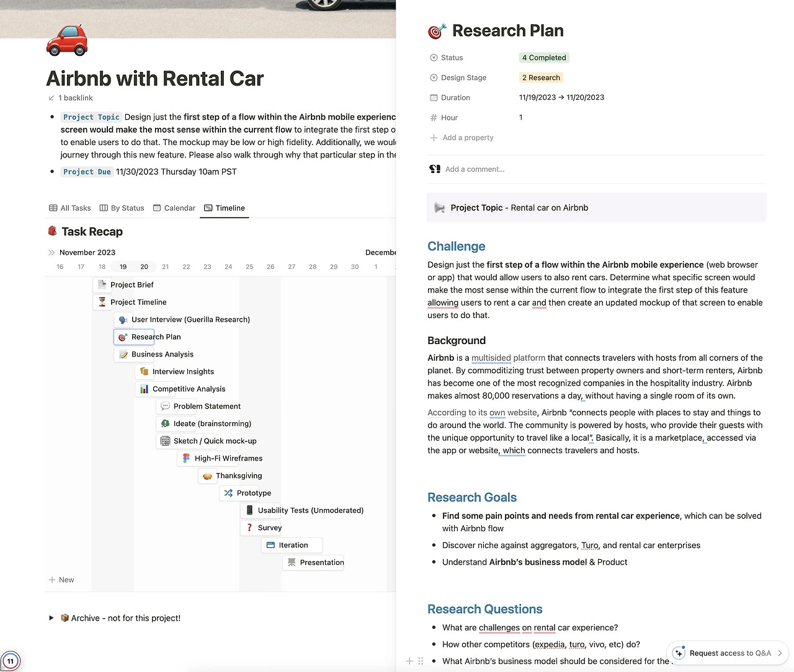Click the notification badge showing 11

click(11, 661)
